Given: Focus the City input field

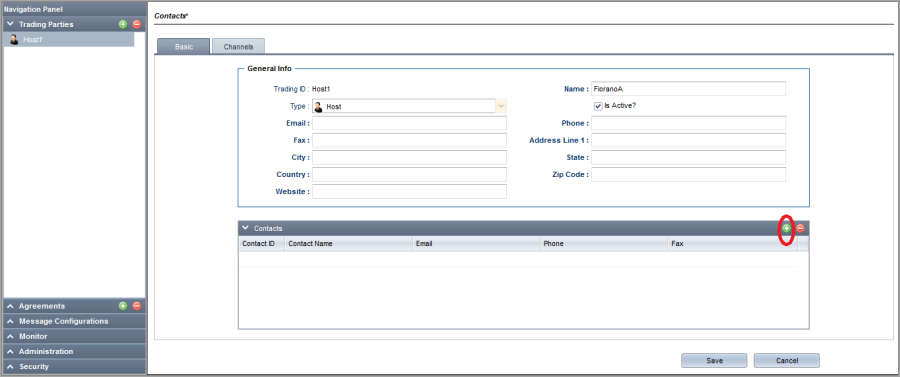Looking at the screenshot, I should tap(409, 157).
